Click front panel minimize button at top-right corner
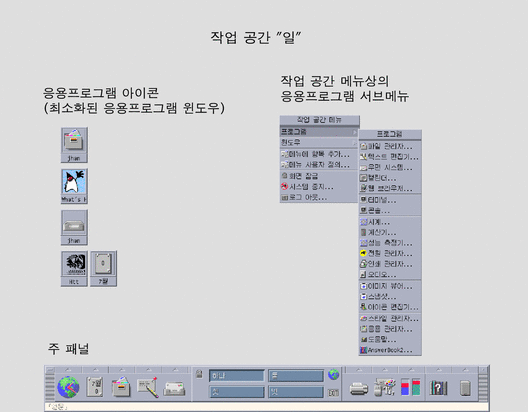Image resolution: width=528 pixels, height=412 pixels. click(483, 370)
